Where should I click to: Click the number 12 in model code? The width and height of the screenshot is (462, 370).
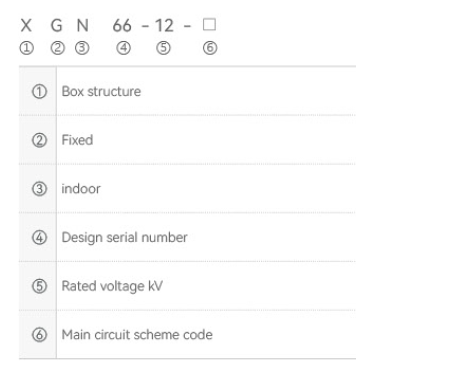coord(164,25)
